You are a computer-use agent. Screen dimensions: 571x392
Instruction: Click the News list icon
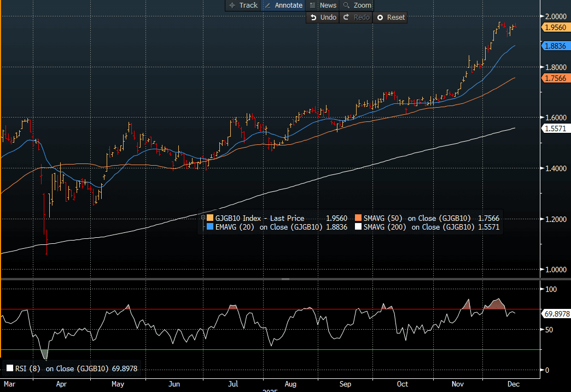click(x=312, y=5)
